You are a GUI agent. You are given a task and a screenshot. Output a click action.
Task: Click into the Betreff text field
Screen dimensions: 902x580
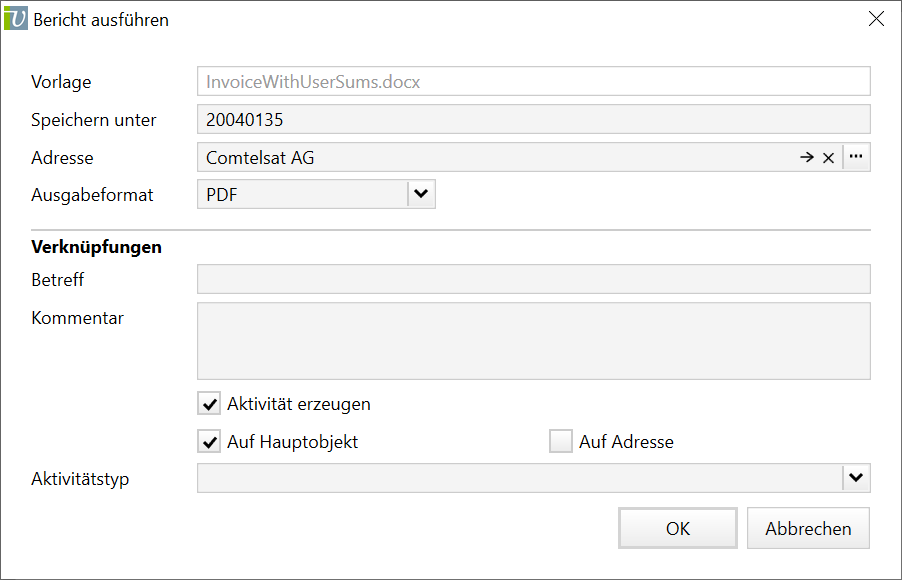533,280
